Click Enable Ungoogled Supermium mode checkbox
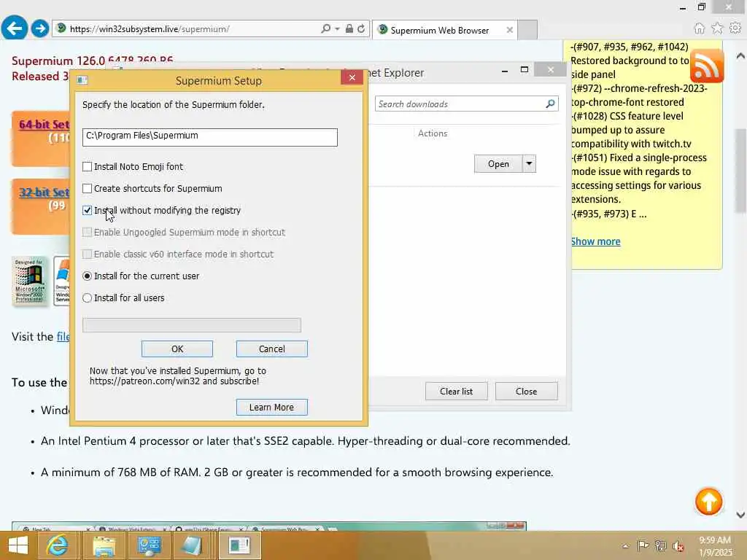 point(88,233)
